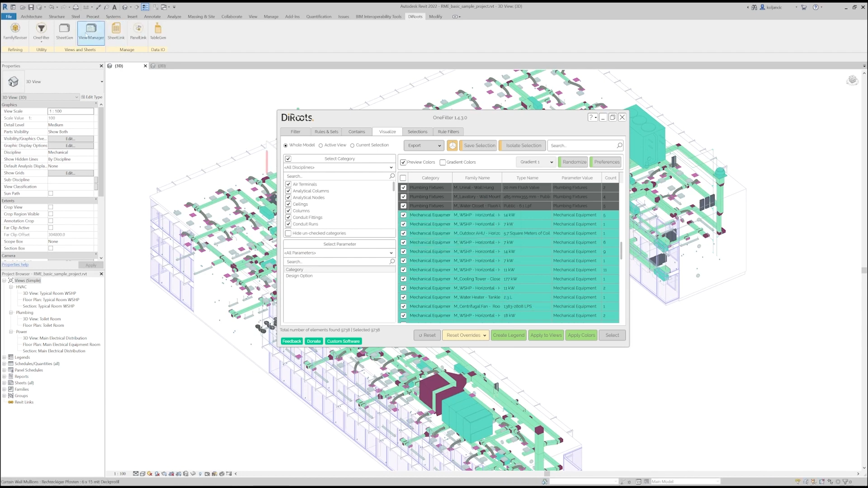Click the Sheets (all) browser icon
The image size is (868, 488).
pyautogui.click(x=11, y=383)
